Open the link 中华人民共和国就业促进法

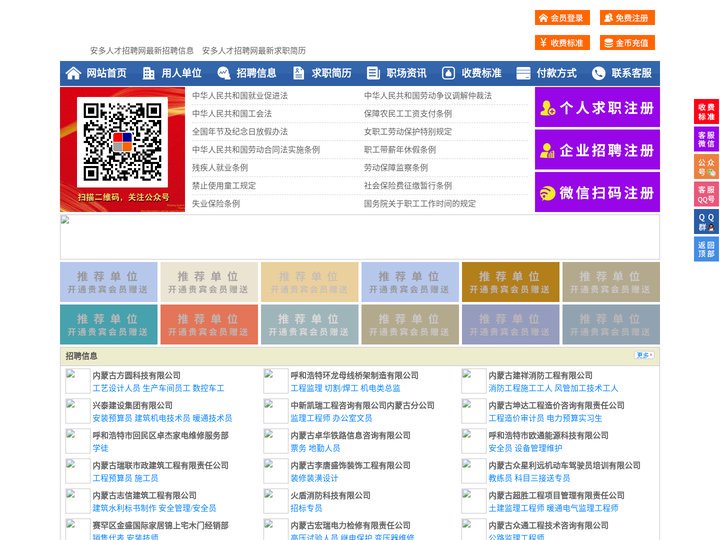(240, 96)
